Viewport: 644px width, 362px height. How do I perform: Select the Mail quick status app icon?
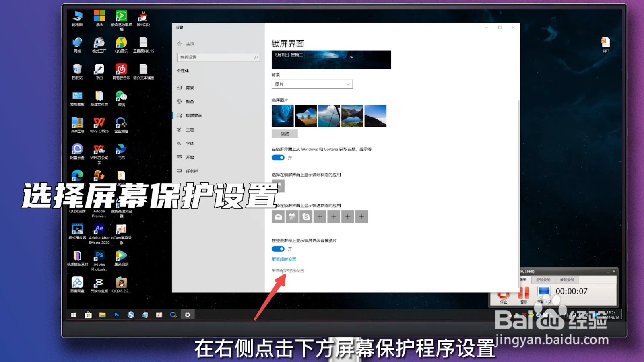point(278,217)
